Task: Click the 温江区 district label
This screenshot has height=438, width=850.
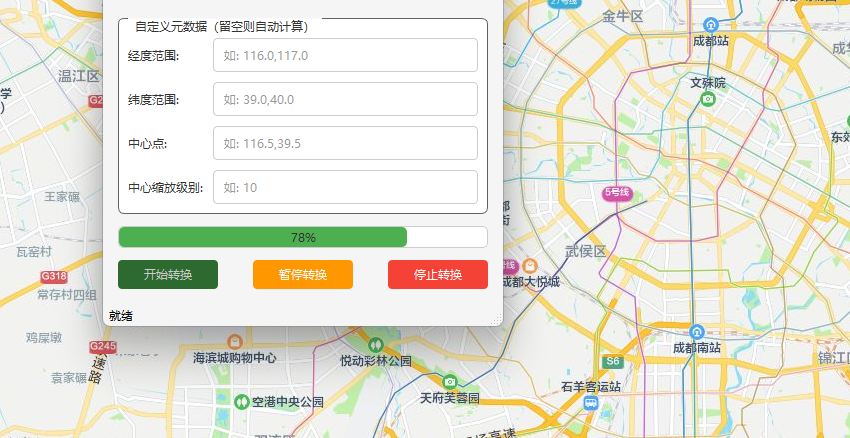Action: tap(79, 76)
